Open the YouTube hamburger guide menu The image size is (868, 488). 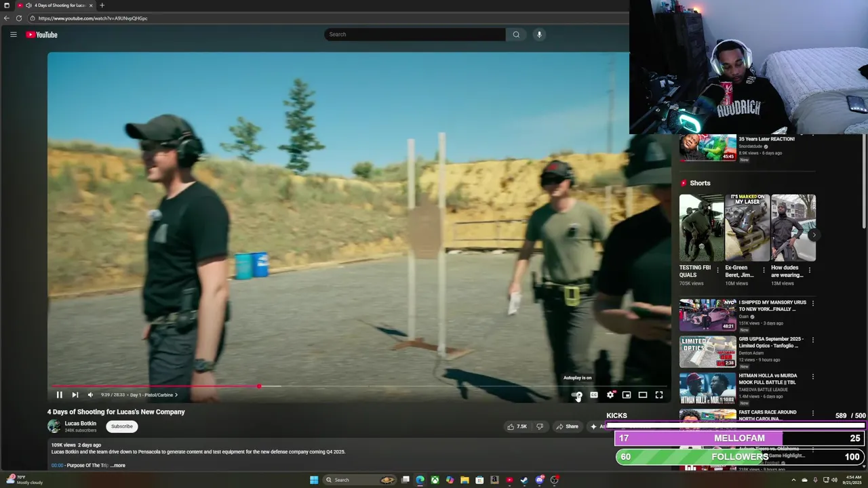(13, 35)
